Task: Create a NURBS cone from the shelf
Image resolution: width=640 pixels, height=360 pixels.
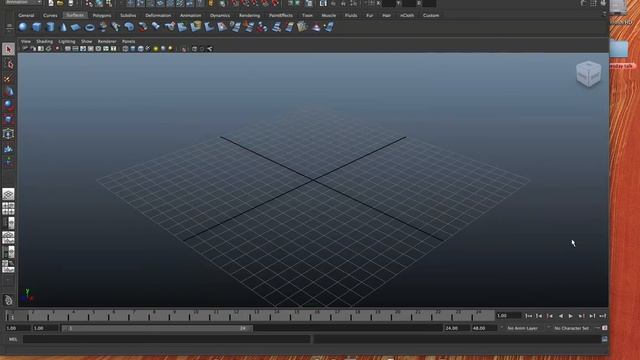Action: (x=63, y=27)
